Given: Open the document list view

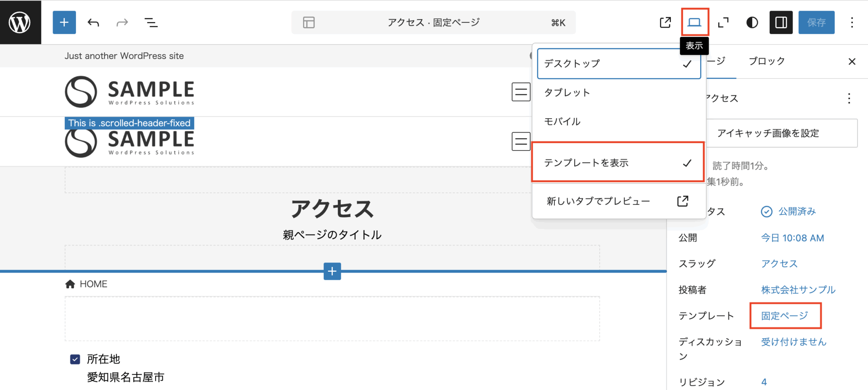Looking at the screenshot, I should pos(151,22).
